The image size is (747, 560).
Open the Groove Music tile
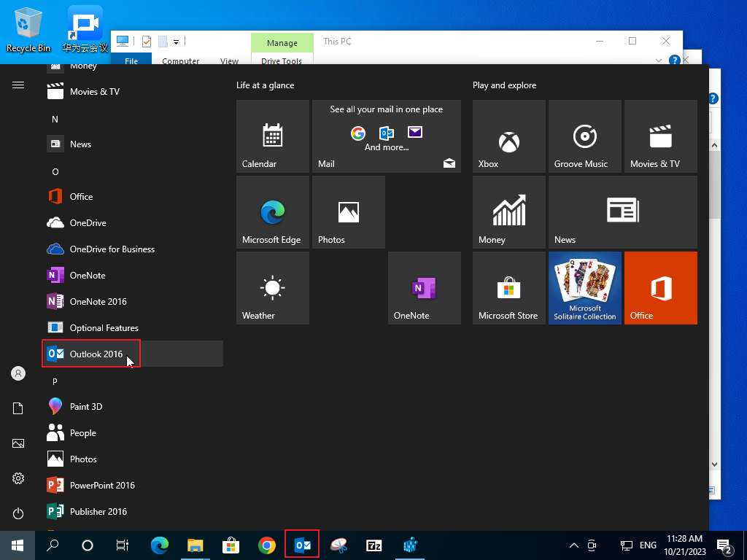click(x=584, y=136)
